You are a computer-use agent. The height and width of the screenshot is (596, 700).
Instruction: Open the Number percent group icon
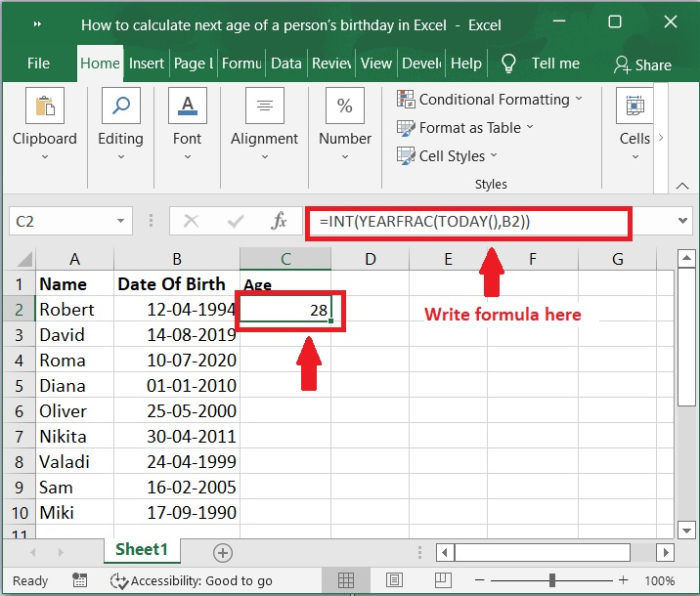tap(345, 106)
